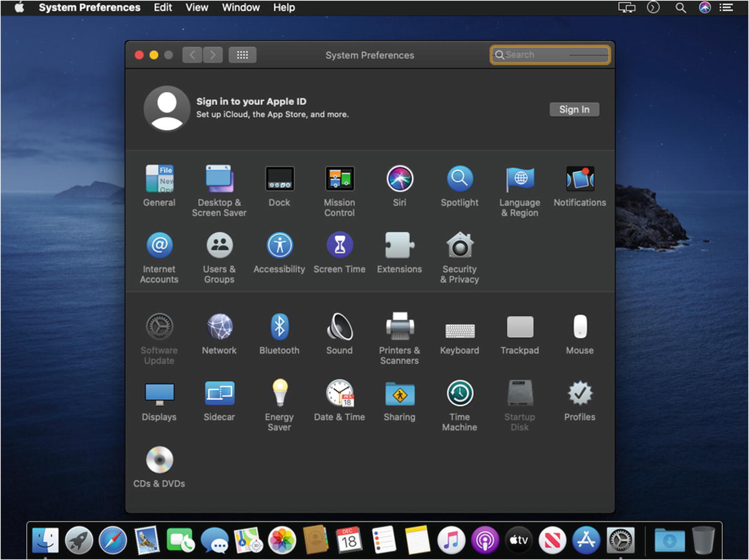Open Notification Center from menu bar
The width and height of the screenshot is (749, 560).
(726, 7)
